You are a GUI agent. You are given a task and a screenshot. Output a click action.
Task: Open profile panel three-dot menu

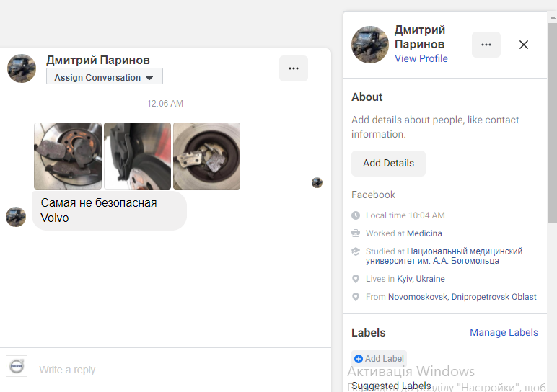pos(486,45)
